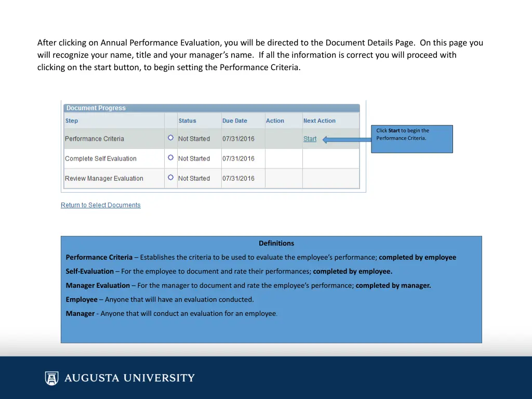The width and height of the screenshot is (532, 399).
Task: Open the Return to Select Documents link
Action: pos(100,205)
